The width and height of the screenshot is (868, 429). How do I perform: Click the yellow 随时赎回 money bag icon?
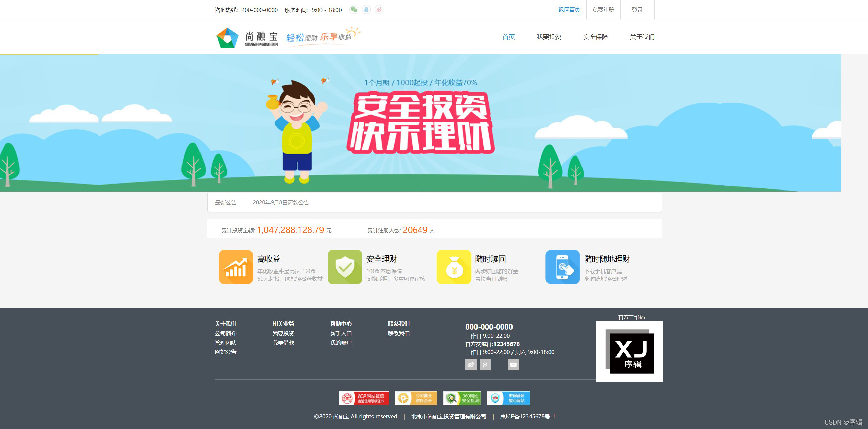[454, 267]
